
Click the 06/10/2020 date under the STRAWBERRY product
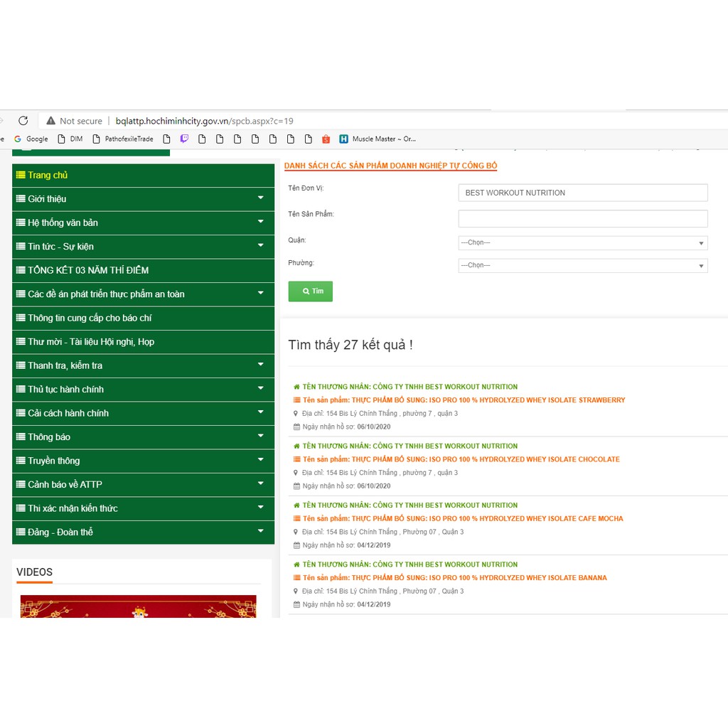374,427
